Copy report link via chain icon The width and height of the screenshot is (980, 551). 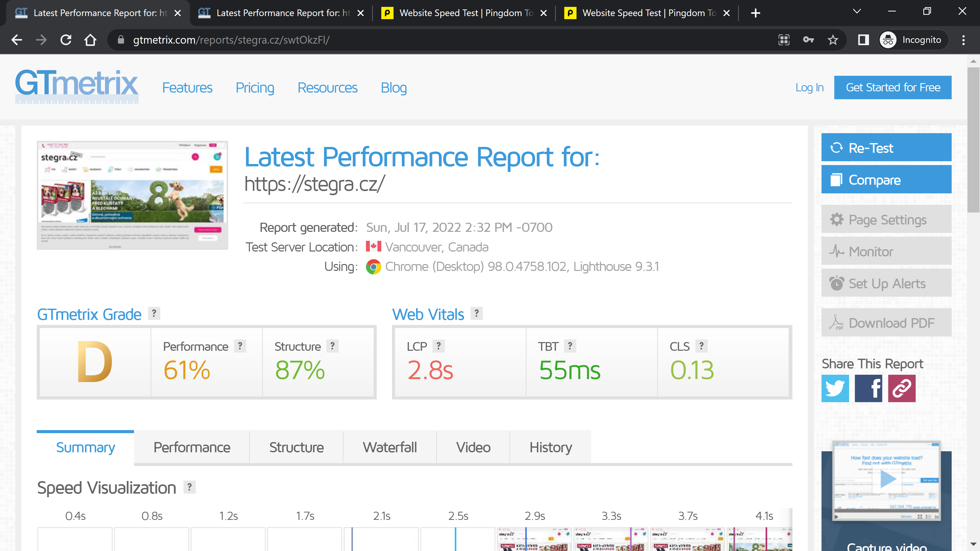coord(902,388)
